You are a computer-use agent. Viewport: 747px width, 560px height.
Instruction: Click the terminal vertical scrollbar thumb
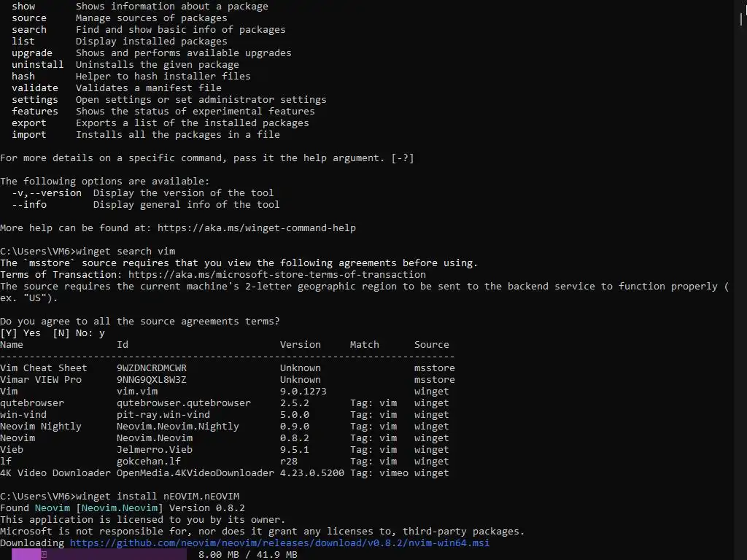(741, 20)
